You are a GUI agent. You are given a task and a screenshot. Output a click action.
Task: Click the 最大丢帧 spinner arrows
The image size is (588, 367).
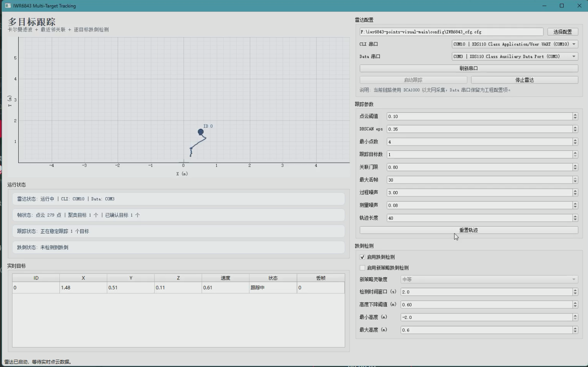point(575,180)
